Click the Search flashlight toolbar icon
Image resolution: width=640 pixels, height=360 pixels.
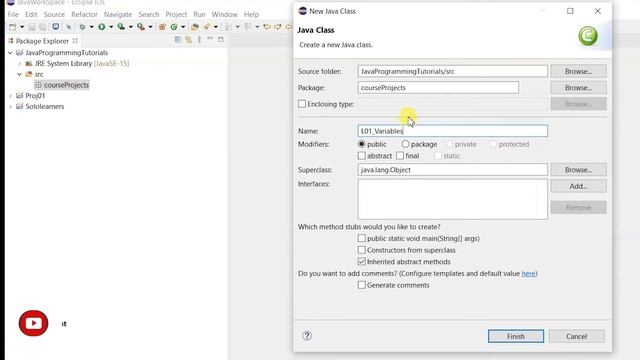pyautogui.click(x=207, y=27)
